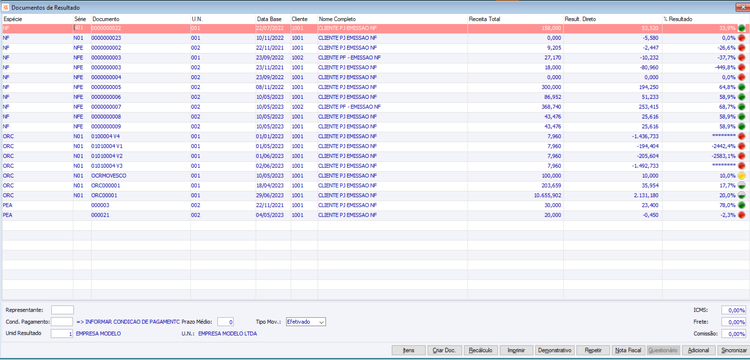Click the ICMS percentage field
Image resolution: width=750 pixels, height=360 pixels.
[x=734, y=310]
